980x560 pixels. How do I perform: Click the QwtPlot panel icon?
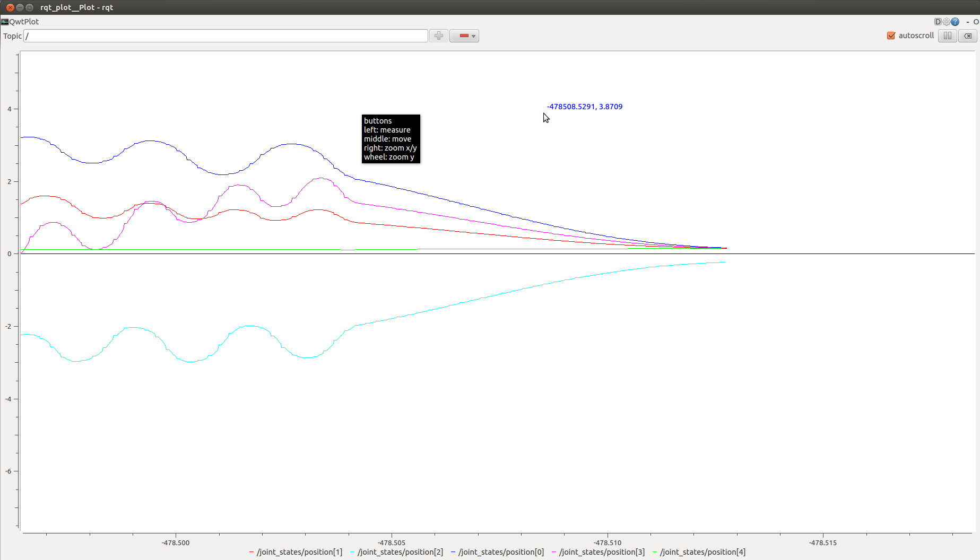pyautogui.click(x=5, y=22)
